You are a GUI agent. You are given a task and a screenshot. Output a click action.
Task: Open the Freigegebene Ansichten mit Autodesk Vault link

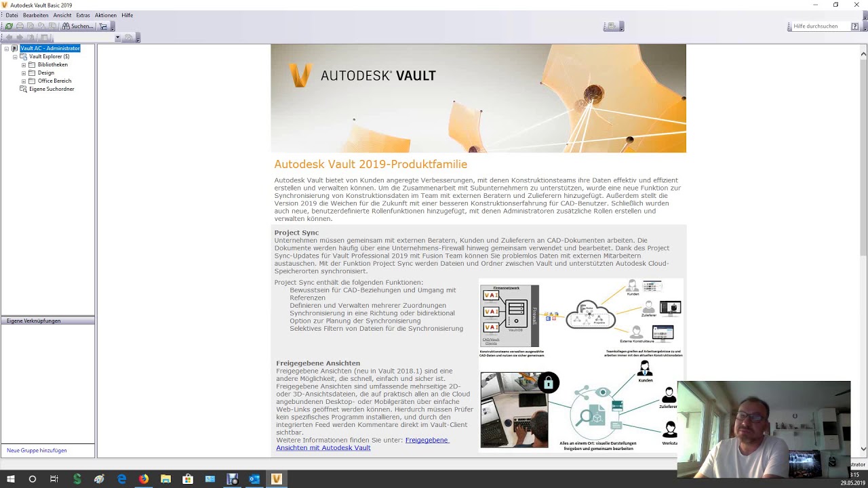click(362, 444)
